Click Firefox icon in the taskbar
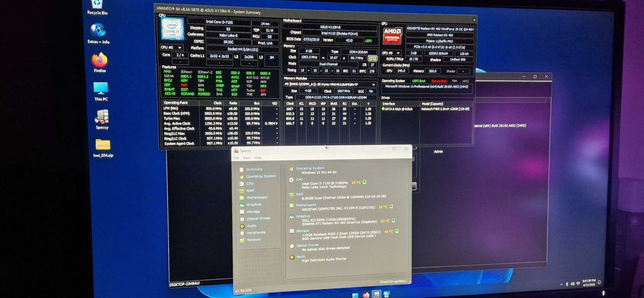Image resolution: width=644 pixels, height=298 pixels. click(x=366, y=295)
